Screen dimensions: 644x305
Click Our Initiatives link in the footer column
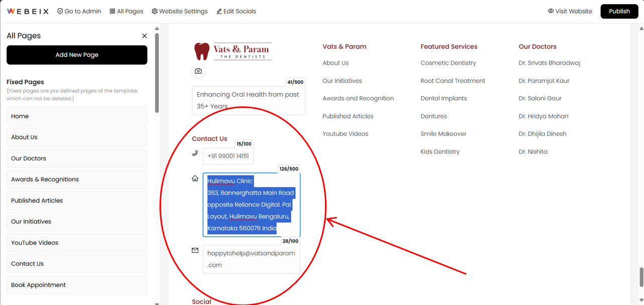pos(342,81)
